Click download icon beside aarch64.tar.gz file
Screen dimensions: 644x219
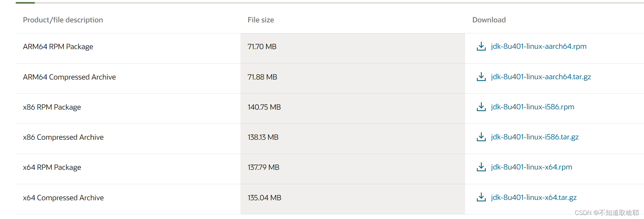[x=481, y=77]
